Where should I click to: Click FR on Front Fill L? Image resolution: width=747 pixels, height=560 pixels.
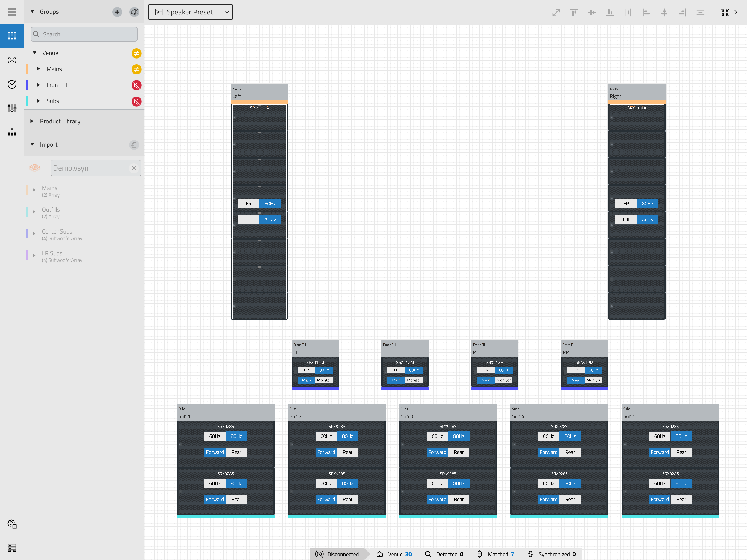point(396,370)
